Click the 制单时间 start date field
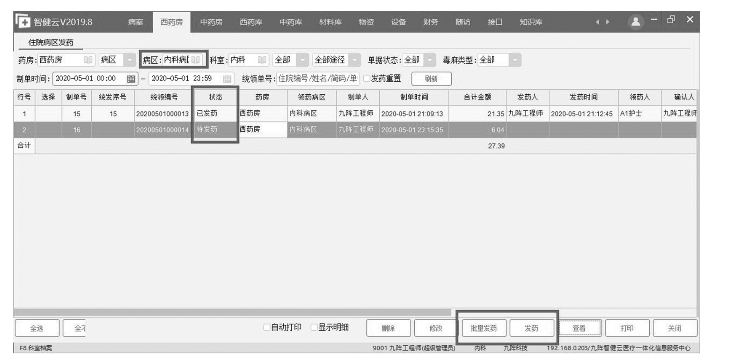The width and height of the screenshot is (729, 361). (x=95, y=79)
